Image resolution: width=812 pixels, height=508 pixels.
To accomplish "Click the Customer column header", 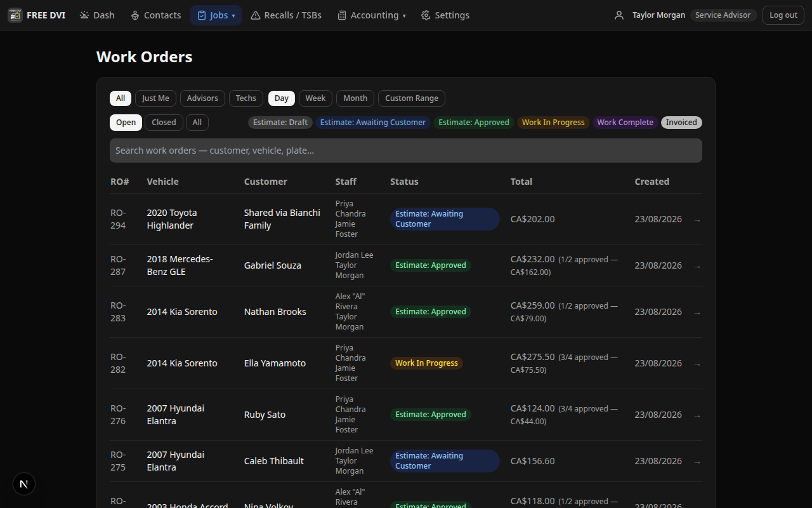I will pyautogui.click(x=266, y=182).
